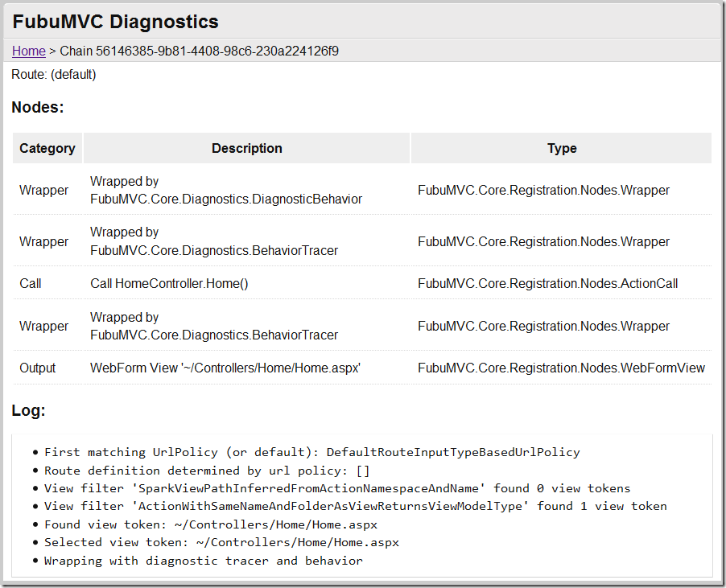Open the Home breadcrumb link

(29, 51)
